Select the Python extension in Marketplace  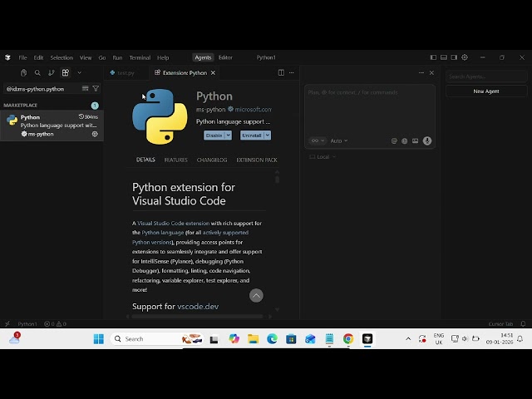52,126
